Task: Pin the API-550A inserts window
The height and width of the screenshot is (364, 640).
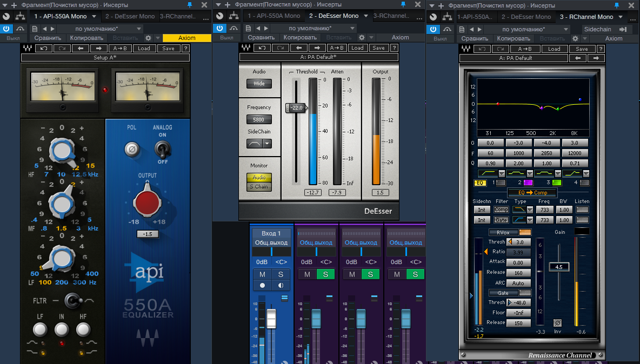Action: point(189,4)
